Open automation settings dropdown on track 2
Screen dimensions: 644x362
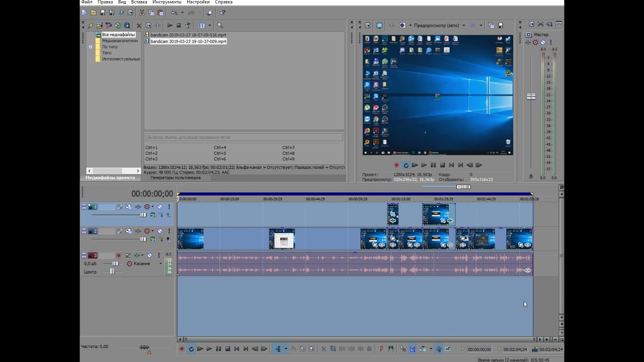[152, 231]
